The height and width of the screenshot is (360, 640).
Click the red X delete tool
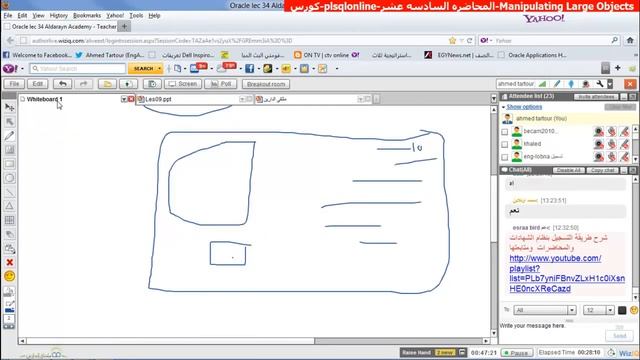pyautogui.click(x=10, y=262)
